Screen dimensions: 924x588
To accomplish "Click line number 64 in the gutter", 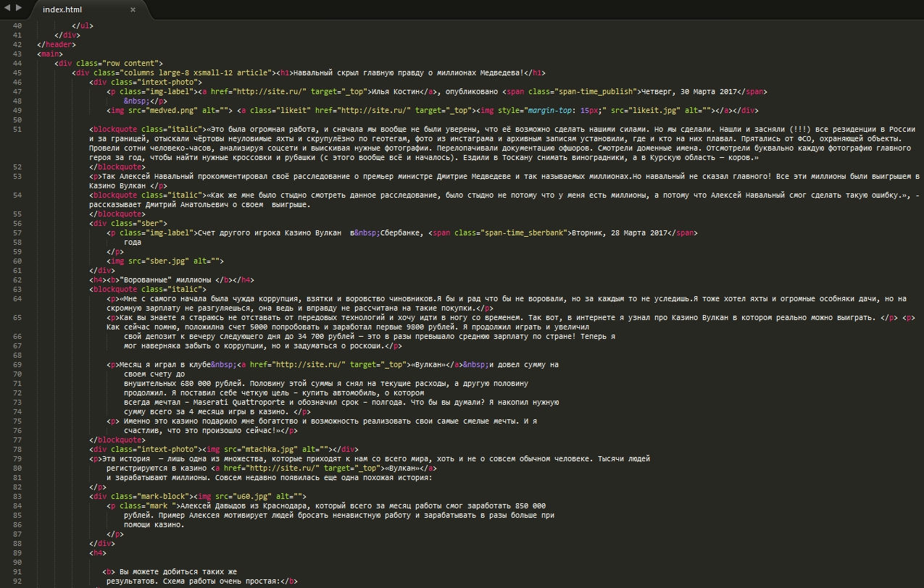I will point(17,298).
